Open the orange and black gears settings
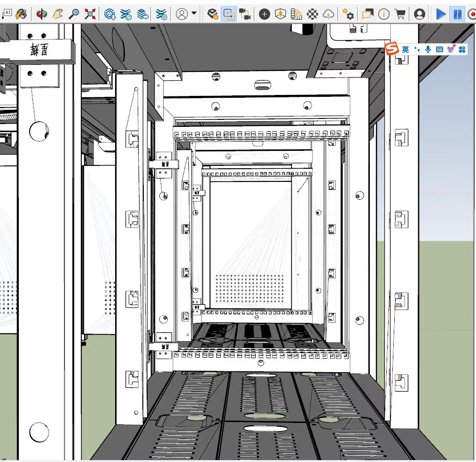Viewport: 476px width, 462px height. pos(348,14)
